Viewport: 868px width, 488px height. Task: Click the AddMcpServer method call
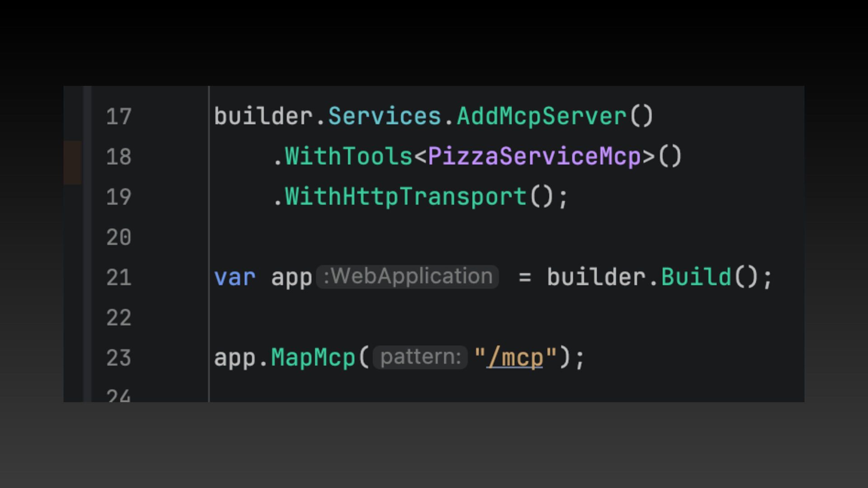541,117
